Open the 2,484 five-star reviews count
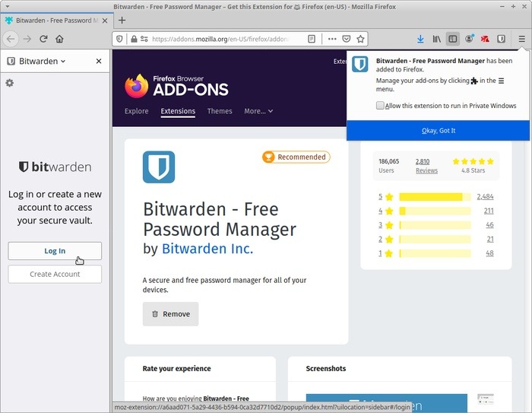Image resolution: width=532 pixels, height=413 pixels. click(485, 197)
